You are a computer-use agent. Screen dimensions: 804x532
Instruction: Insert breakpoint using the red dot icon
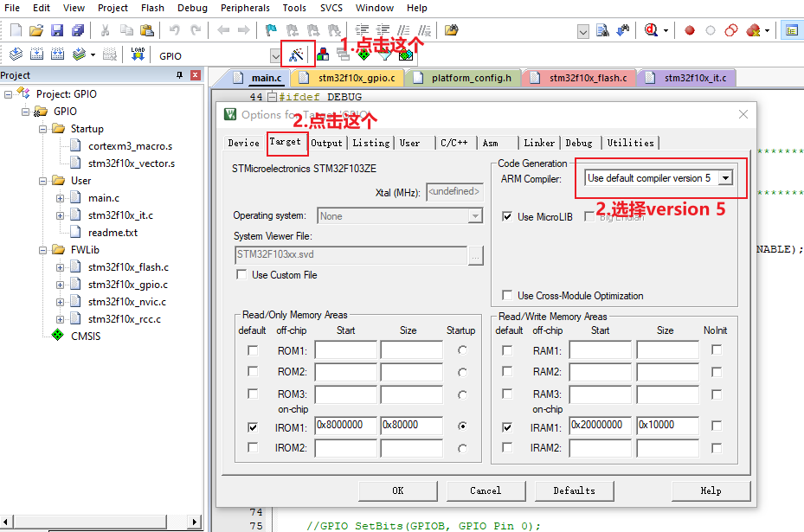[x=690, y=31]
